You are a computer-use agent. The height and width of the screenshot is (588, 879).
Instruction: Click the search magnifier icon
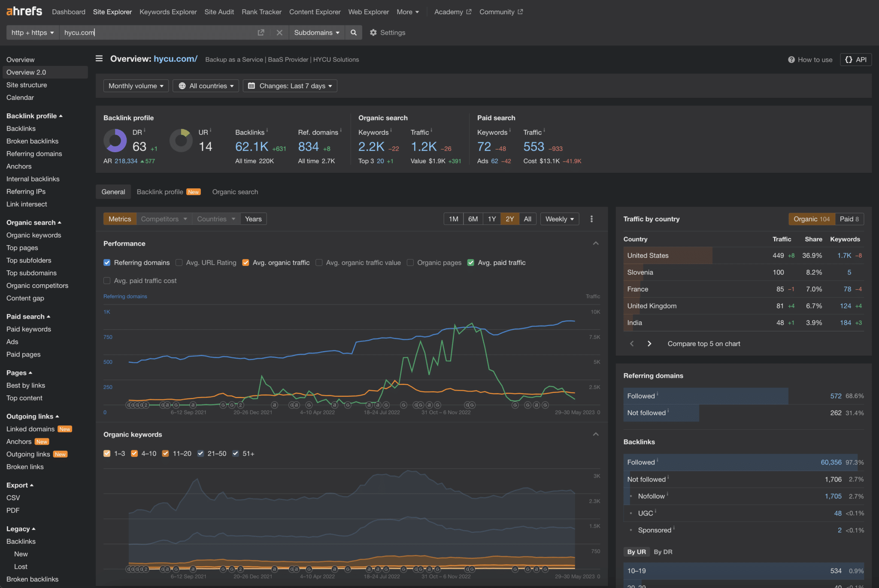tap(353, 33)
